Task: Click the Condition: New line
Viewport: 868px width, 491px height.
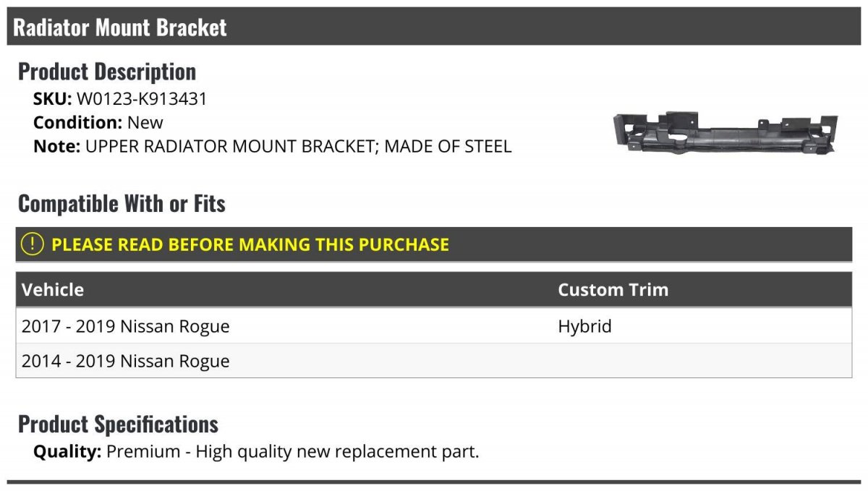Action: point(98,122)
